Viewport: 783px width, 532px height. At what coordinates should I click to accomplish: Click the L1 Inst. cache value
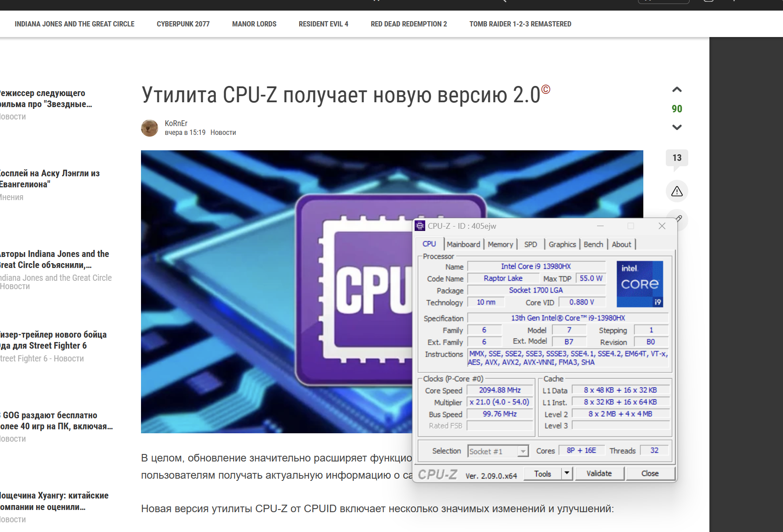point(620,402)
